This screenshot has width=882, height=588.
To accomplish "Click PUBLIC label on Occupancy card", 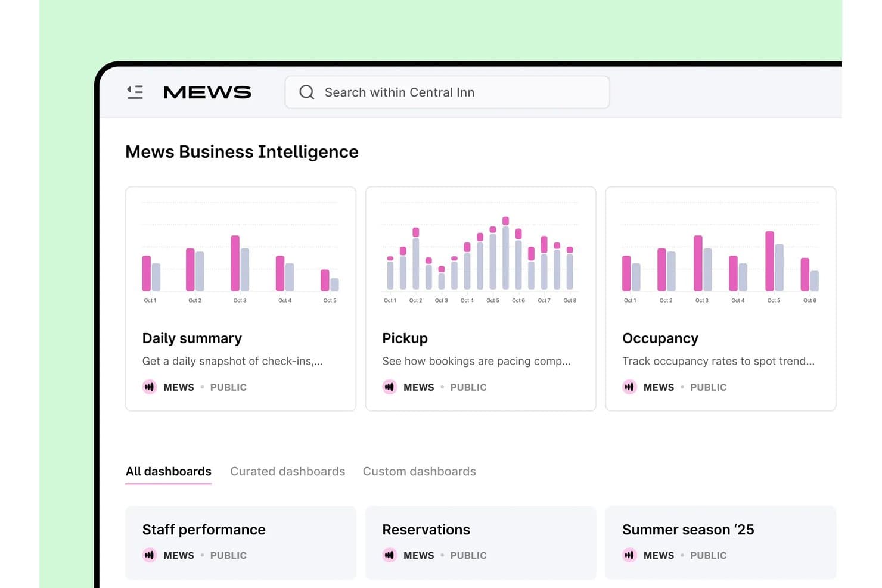I will pos(709,387).
